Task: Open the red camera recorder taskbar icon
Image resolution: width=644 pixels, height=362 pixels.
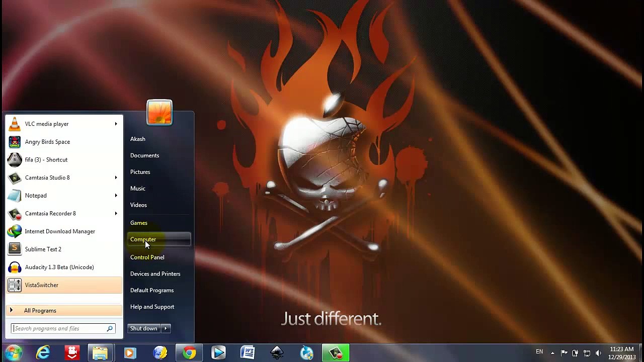Action: pyautogui.click(x=72, y=353)
